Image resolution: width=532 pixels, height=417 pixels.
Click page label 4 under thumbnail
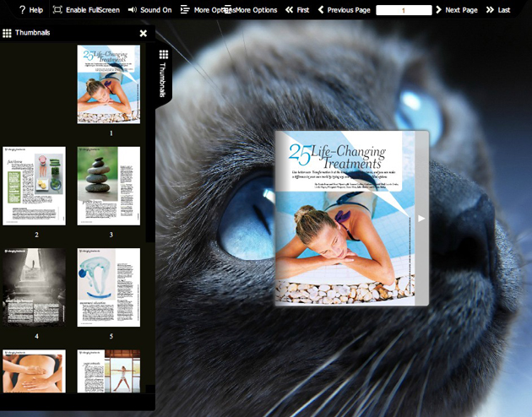coord(36,336)
